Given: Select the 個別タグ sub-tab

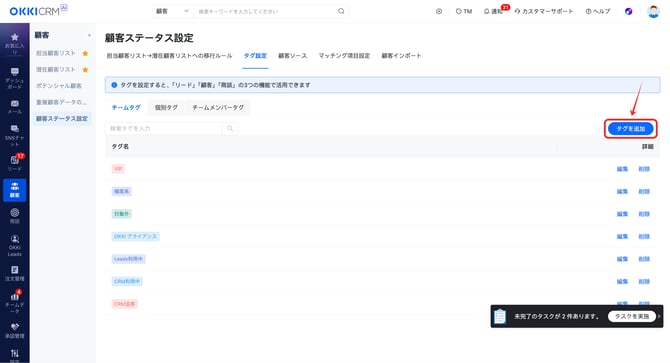Looking at the screenshot, I should point(166,108).
